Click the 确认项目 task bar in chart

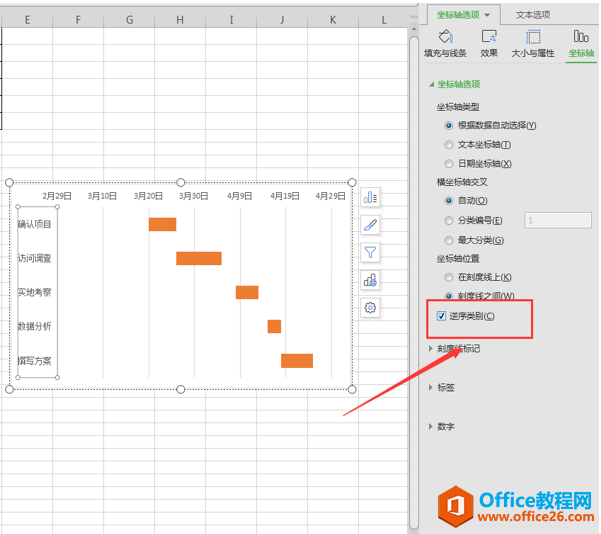[x=163, y=224]
